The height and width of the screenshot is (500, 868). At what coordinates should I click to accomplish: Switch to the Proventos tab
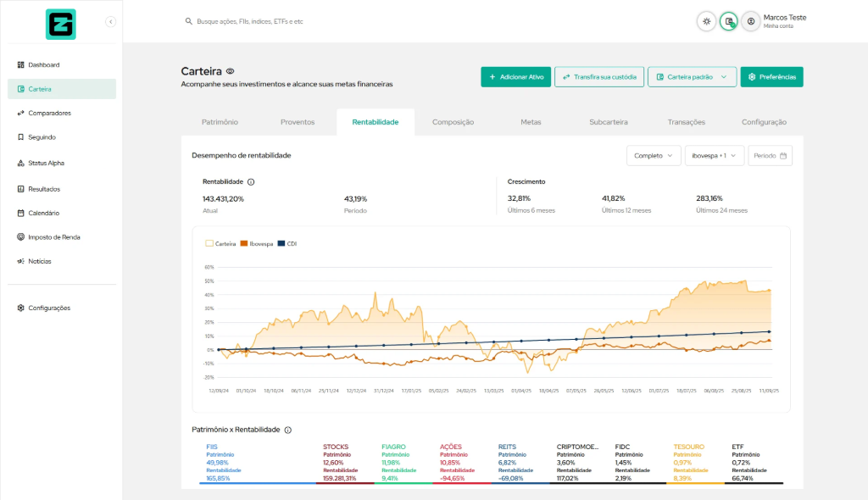click(298, 122)
